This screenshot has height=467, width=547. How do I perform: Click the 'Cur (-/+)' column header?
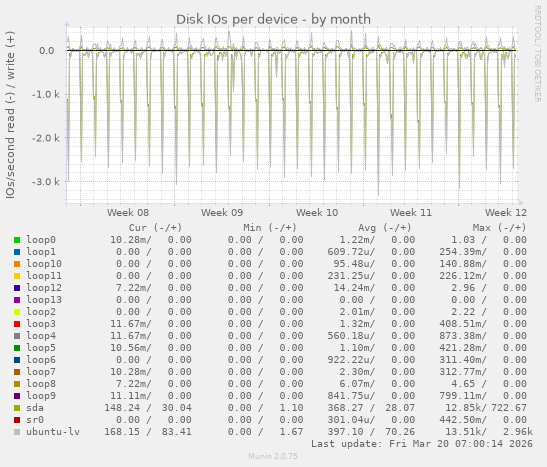click(156, 228)
